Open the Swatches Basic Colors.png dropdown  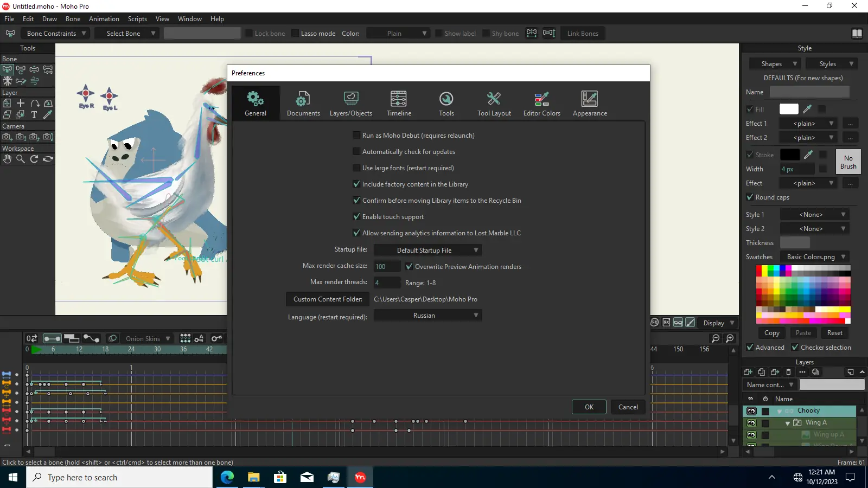pyautogui.click(x=815, y=257)
